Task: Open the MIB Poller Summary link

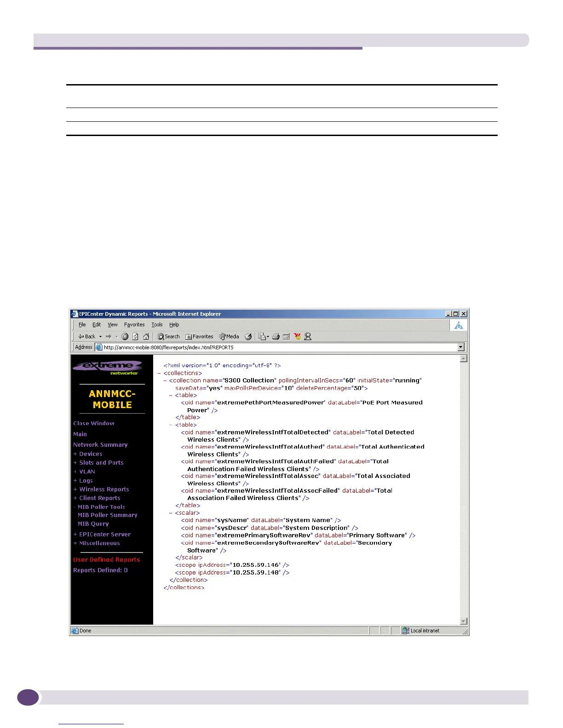Action: (x=108, y=515)
